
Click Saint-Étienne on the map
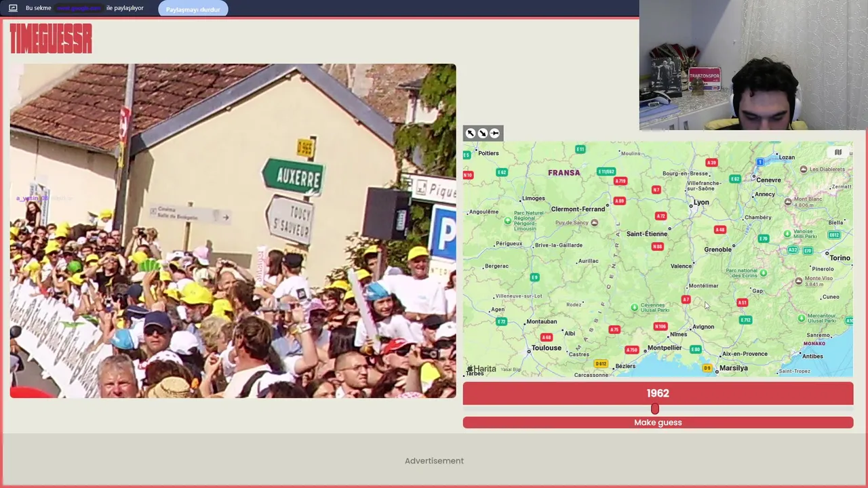pyautogui.click(x=646, y=234)
